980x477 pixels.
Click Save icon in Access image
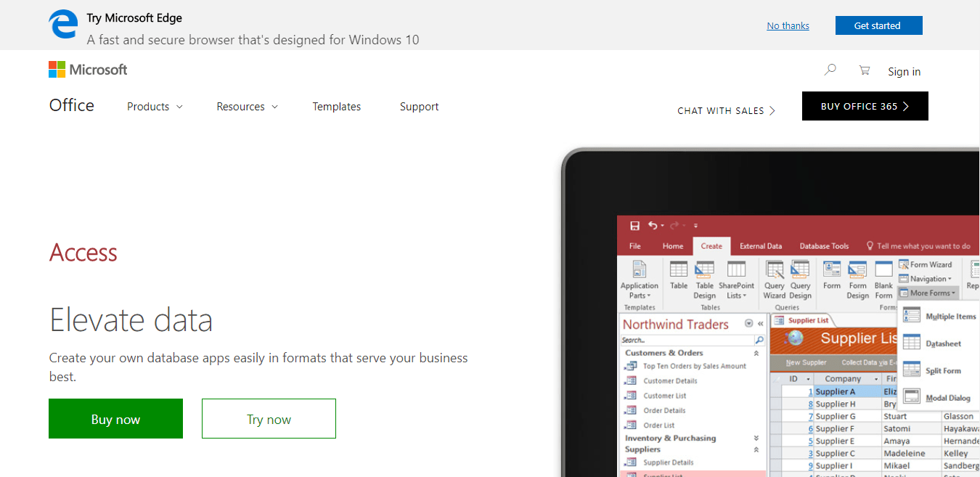(x=634, y=226)
